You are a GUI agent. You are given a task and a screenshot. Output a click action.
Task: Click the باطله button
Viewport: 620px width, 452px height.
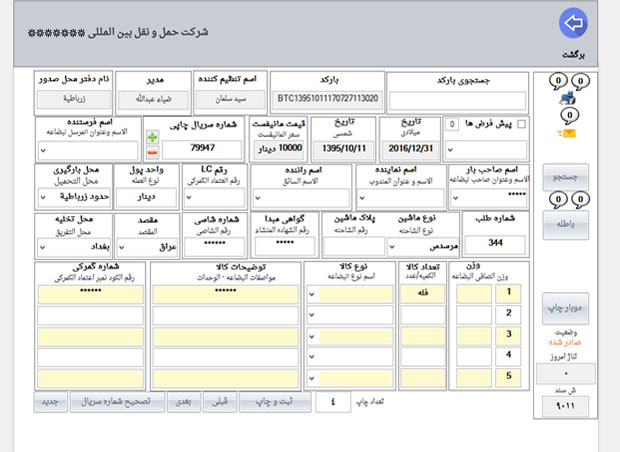(x=565, y=225)
